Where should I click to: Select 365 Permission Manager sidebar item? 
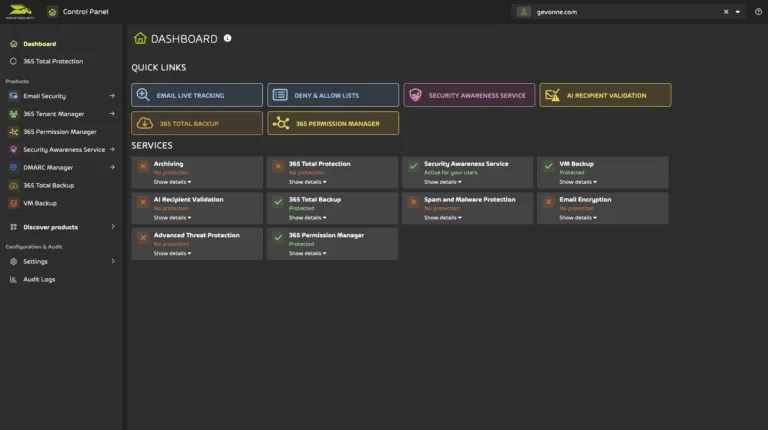point(60,132)
